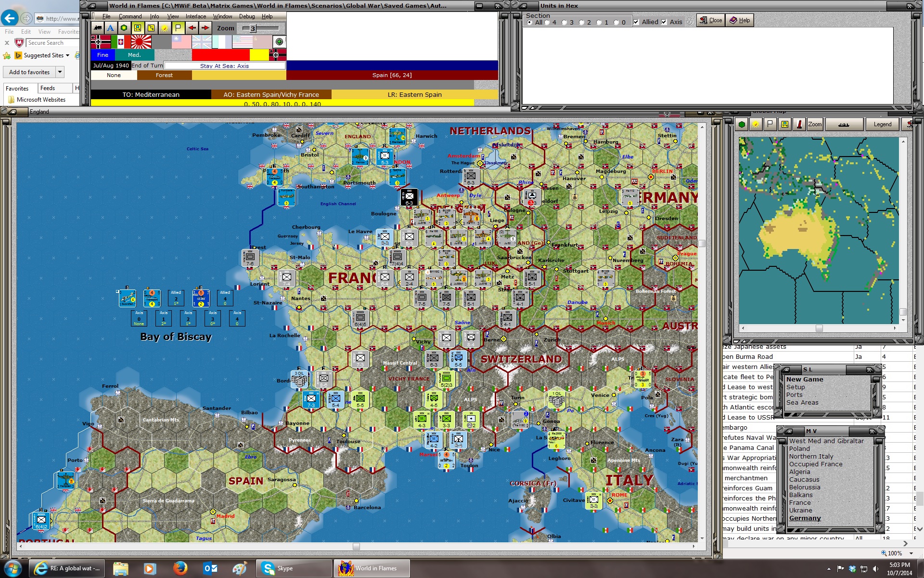The height and width of the screenshot is (578, 924).
Task: Select section 3 radio button
Action: click(565, 22)
